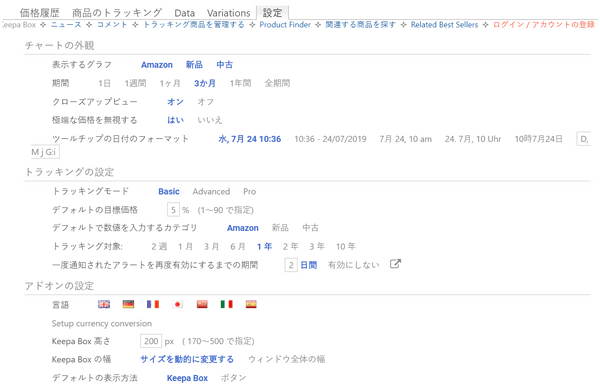Open Setup currency conversion
The image size is (600, 388).
102,323
